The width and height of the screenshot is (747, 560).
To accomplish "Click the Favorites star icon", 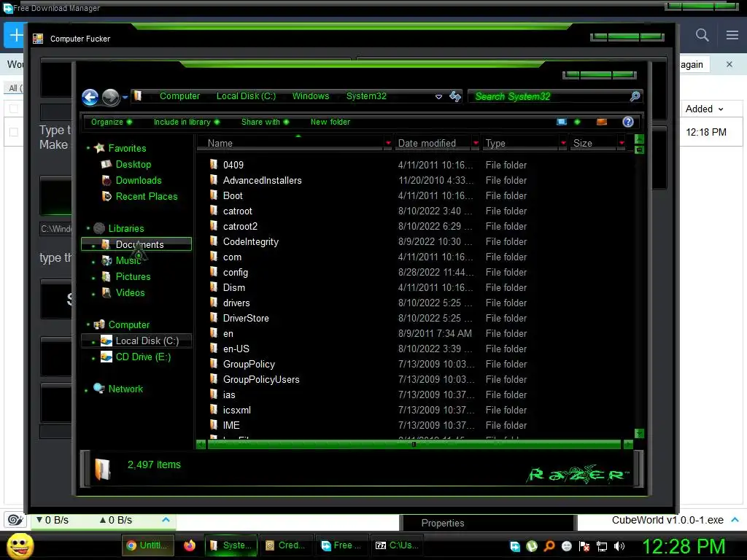I will pos(99,148).
